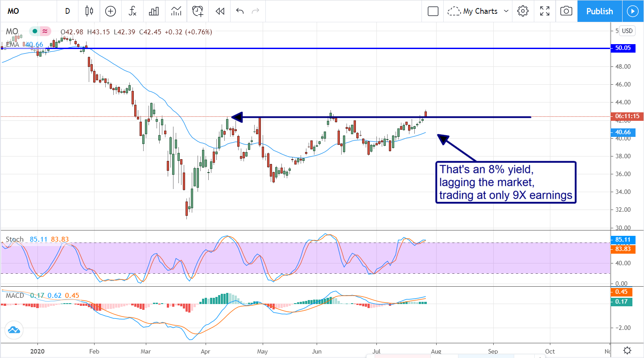Click the undo arrow

click(241, 11)
